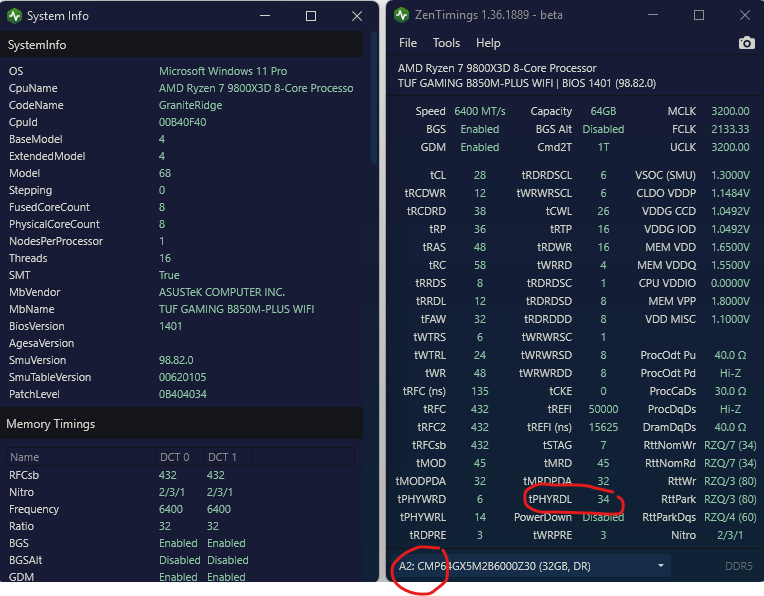Image resolution: width=764 pixels, height=596 pixels.
Task: Open the Help menu in ZenTimings
Action: coord(488,43)
